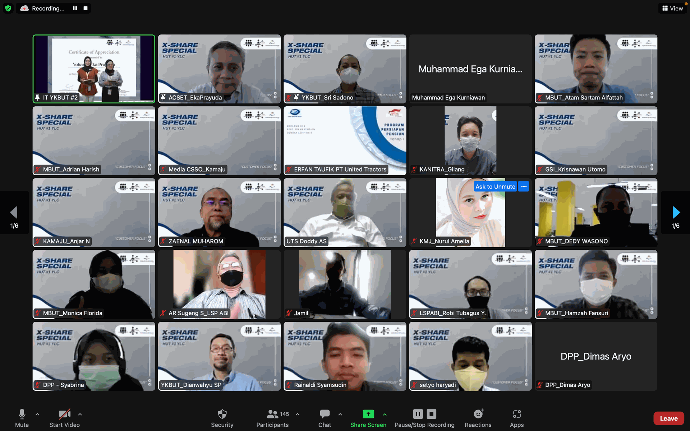This screenshot has width=690, height=431.
Task: Click the red Leave button
Action: [x=668, y=418]
